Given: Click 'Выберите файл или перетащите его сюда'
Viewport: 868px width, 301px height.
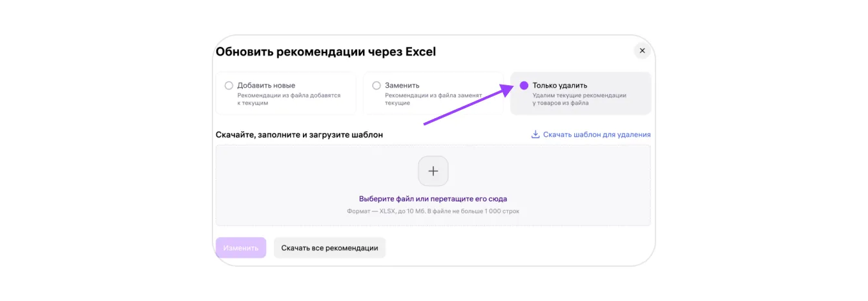Looking at the screenshot, I should point(433,199).
